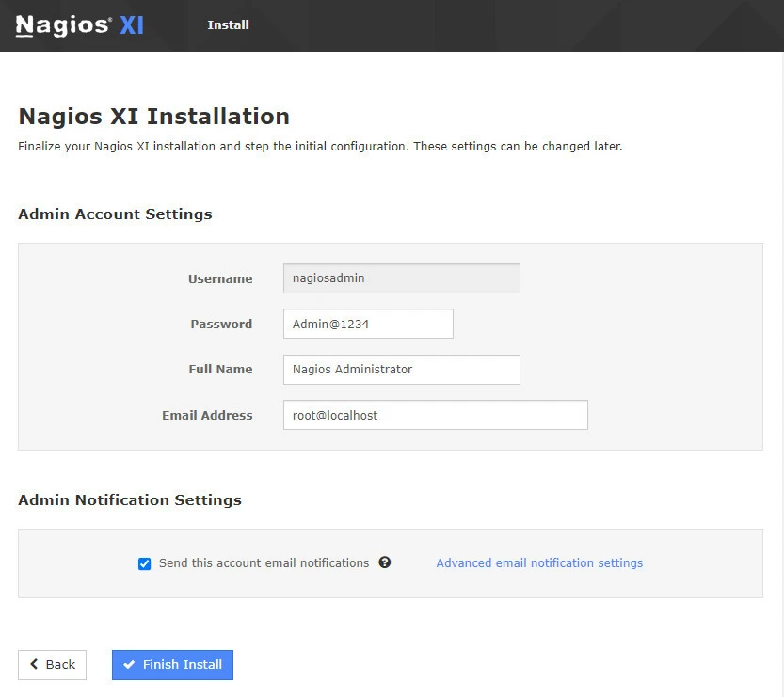Click the installation description paragraph

click(x=320, y=147)
